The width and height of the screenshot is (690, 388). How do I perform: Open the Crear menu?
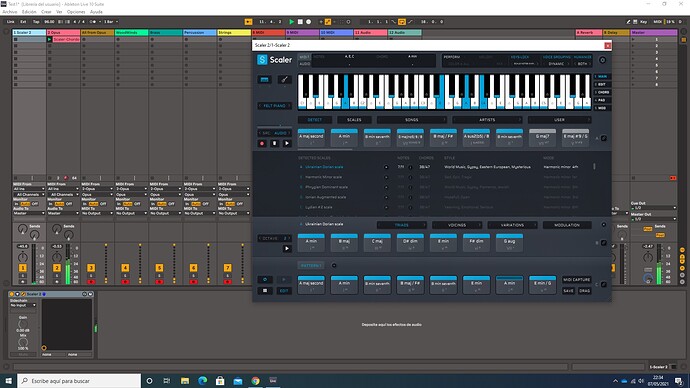tap(46, 12)
